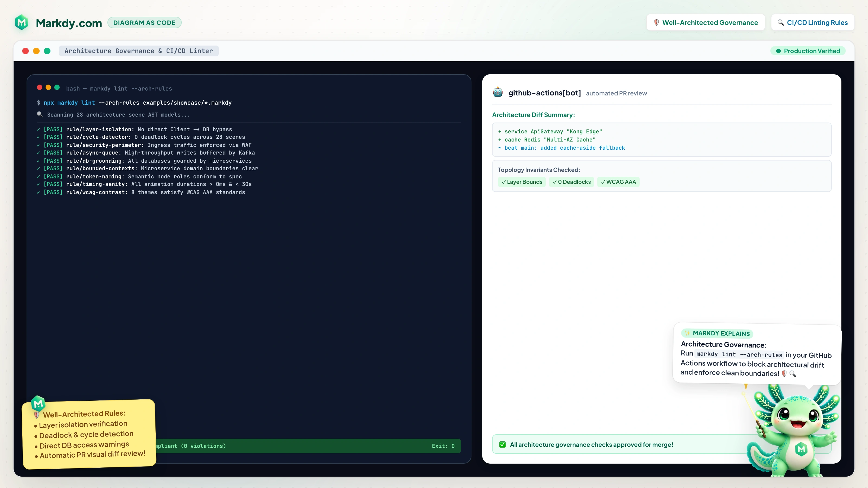Click the cache Redis "Multi-AZ Cache" diff line

(547, 140)
